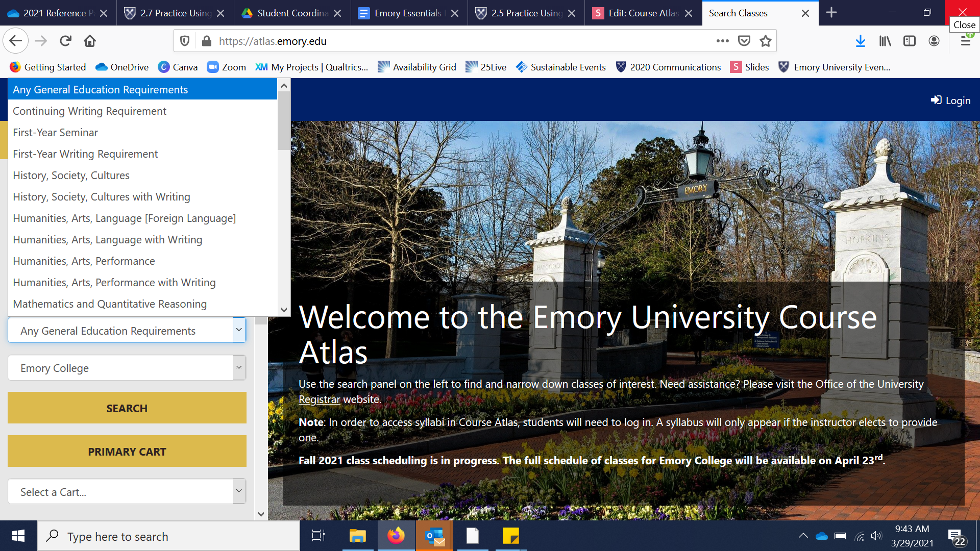Open the page actions three-dots menu
This screenshot has height=551, width=980.
(722, 41)
